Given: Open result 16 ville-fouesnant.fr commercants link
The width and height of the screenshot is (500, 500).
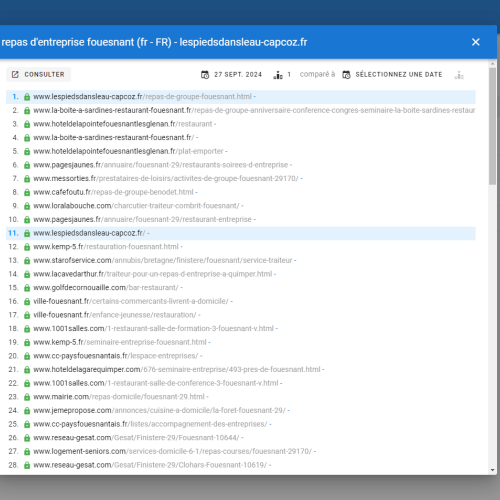Looking at the screenshot, I should [131, 302].
